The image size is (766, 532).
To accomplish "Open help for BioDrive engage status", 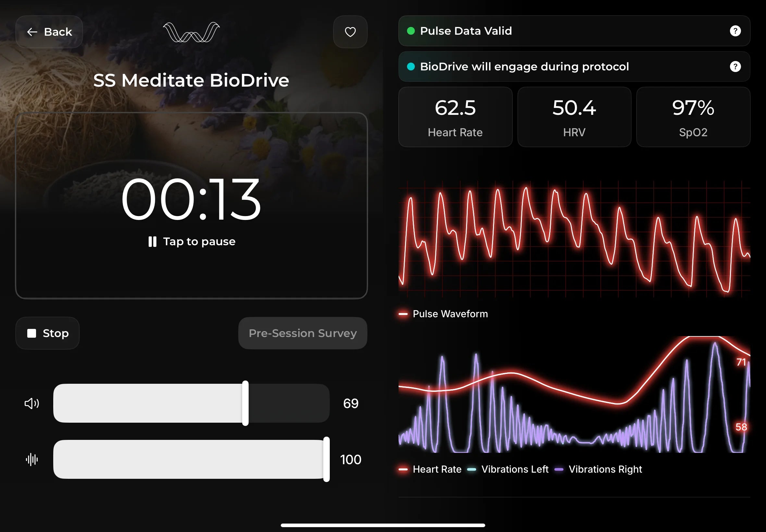I will tap(735, 67).
